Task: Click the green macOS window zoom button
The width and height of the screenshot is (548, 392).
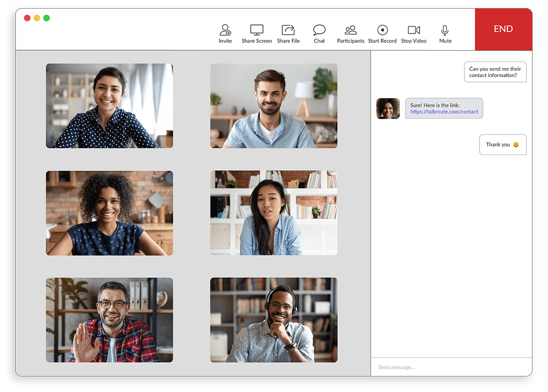Action: pyautogui.click(x=46, y=18)
